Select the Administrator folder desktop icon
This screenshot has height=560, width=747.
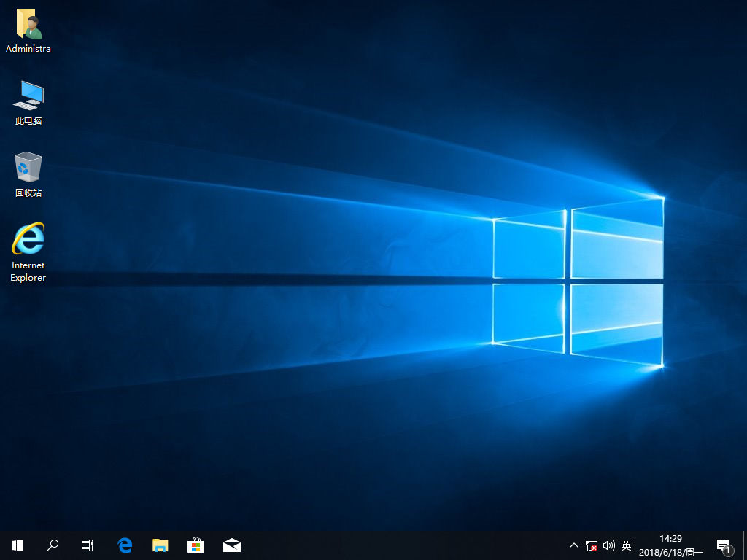(x=28, y=30)
